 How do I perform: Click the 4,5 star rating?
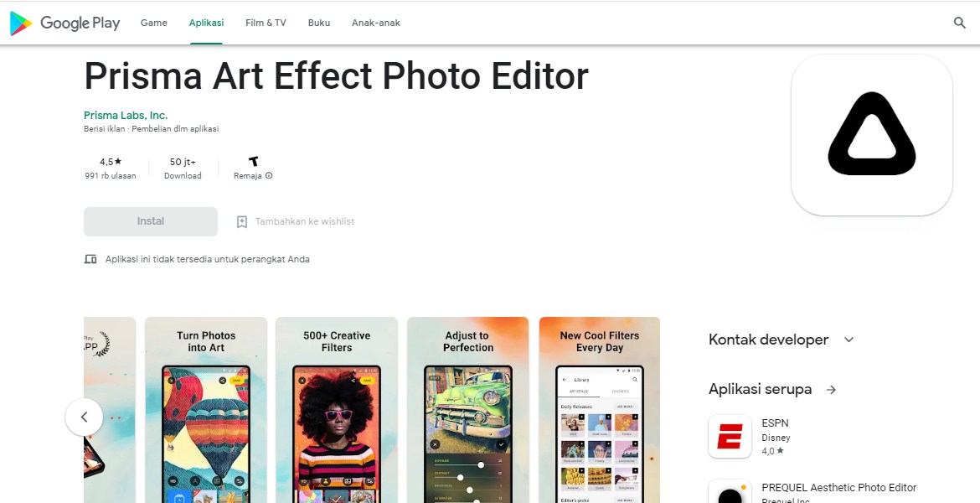(111, 162)
